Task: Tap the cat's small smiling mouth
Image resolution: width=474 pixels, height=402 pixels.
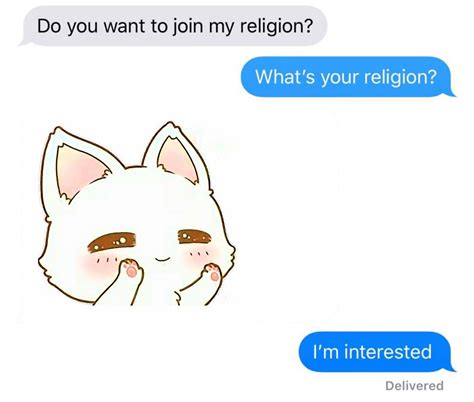Action: 162,259
